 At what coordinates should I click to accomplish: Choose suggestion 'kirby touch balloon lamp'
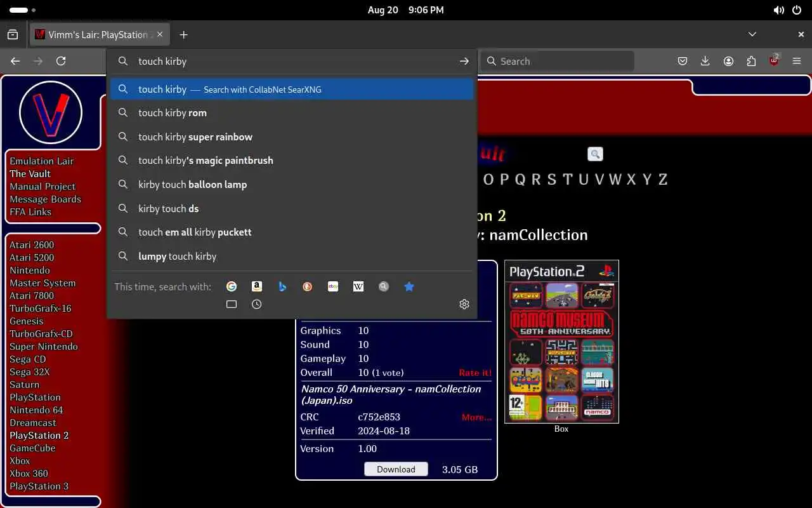(292, 184)
